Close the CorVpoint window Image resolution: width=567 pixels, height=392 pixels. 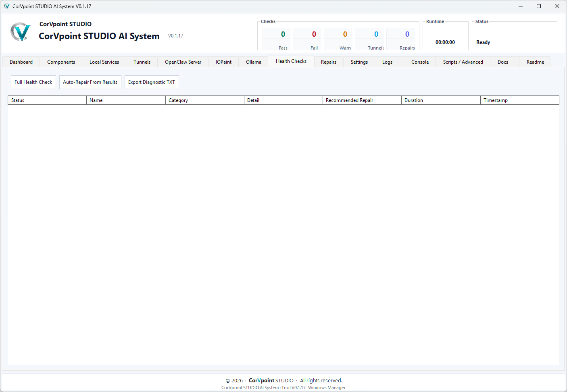(x=557, y=6)
